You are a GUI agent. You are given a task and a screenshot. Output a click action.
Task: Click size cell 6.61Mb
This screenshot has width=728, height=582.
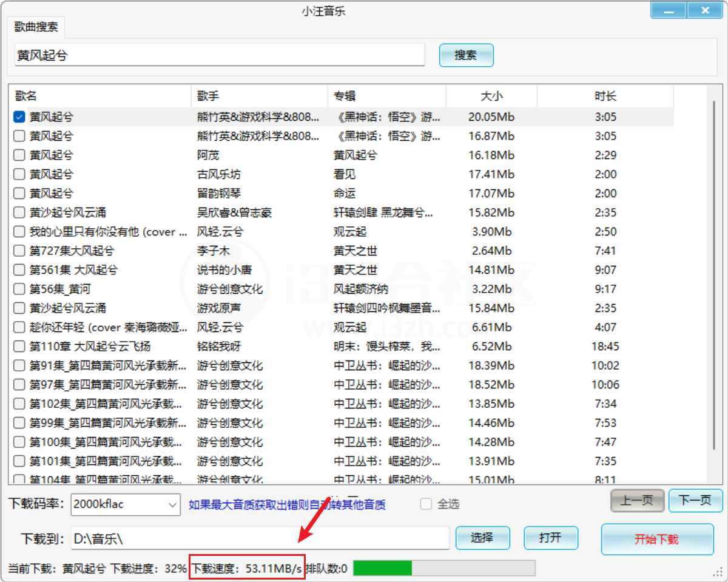point(491,327)
